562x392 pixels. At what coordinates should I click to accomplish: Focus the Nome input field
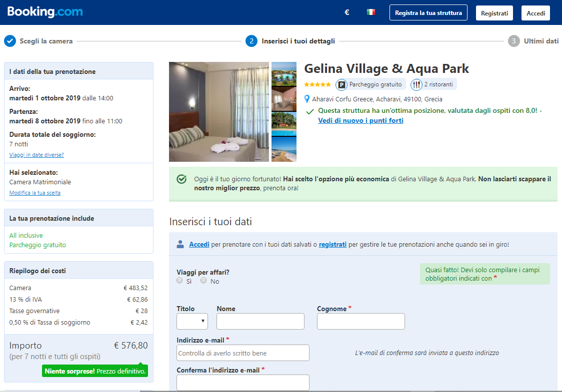[260, 322]
